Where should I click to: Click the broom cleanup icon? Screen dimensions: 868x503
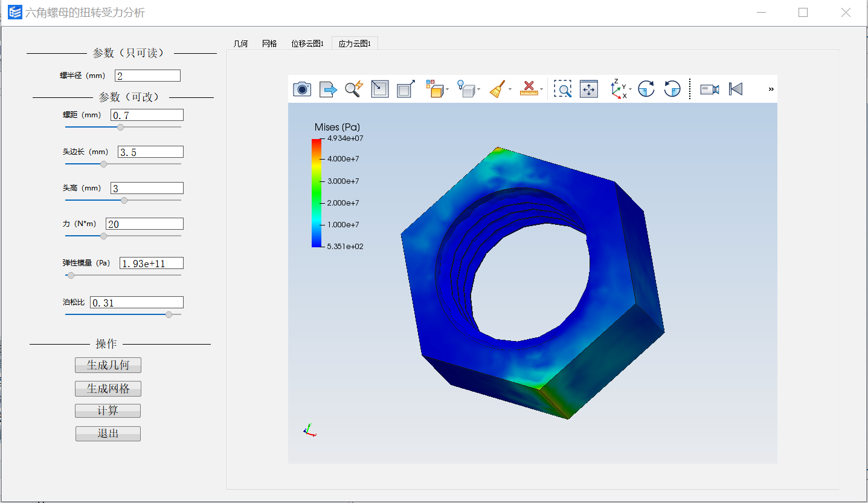tap(497, 89)
